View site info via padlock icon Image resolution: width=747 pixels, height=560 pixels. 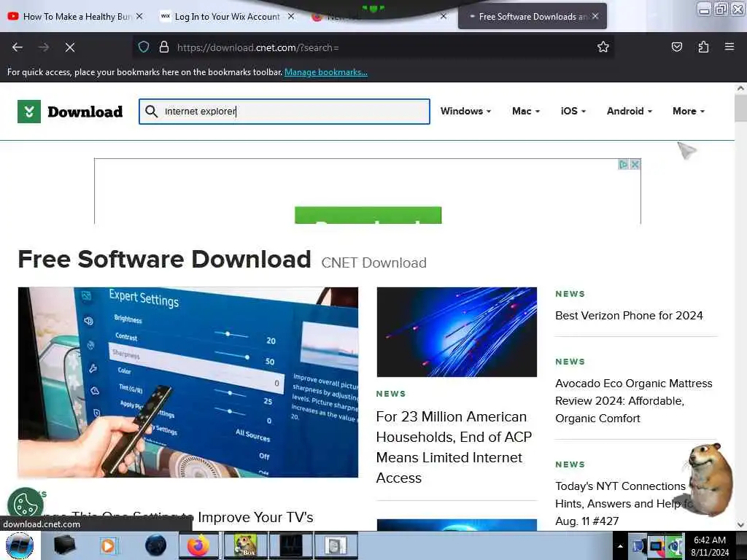(164, 47)
